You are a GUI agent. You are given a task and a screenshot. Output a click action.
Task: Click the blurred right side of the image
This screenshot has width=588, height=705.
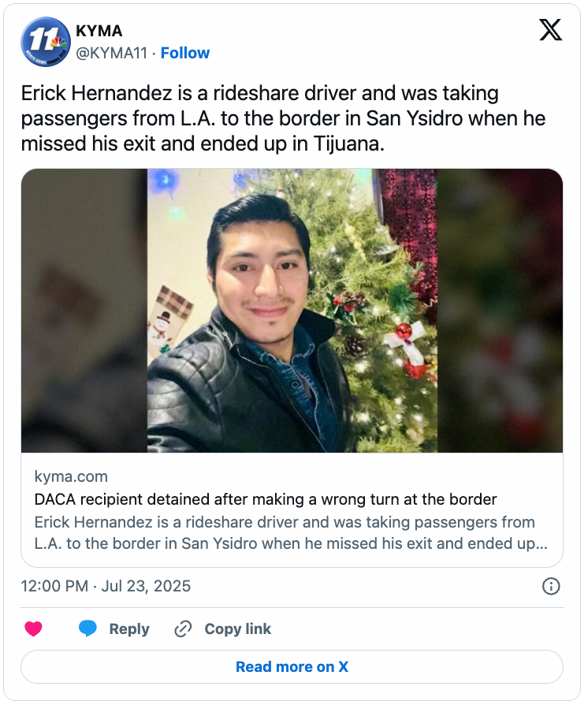click(x=500, y=311)
